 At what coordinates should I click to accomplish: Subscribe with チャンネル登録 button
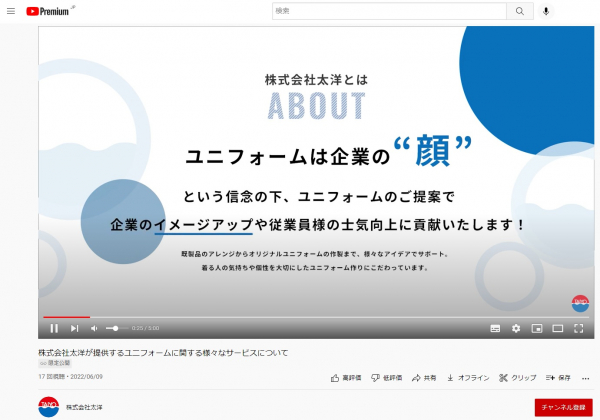coord(563,407)
